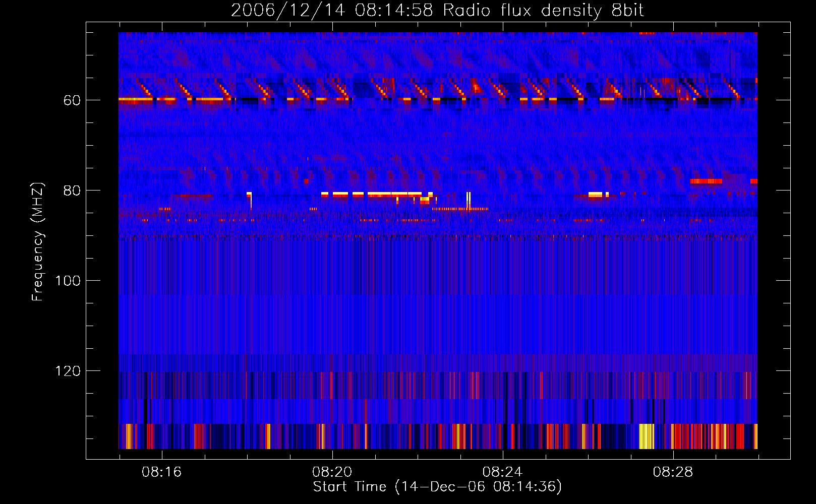Click the 'Start Time (14-Dec-06 08:14:36)' x-axis label

(437, 487)
